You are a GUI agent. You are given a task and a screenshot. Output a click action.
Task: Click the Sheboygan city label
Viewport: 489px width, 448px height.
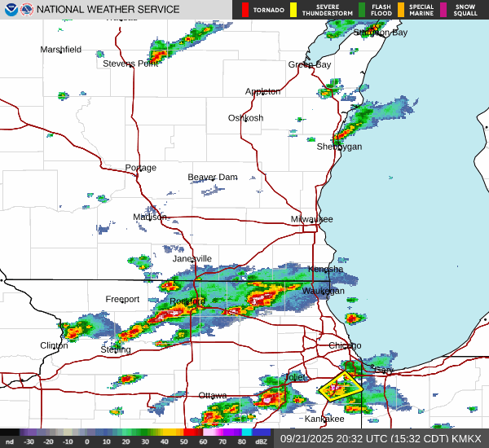click(339, 147)
